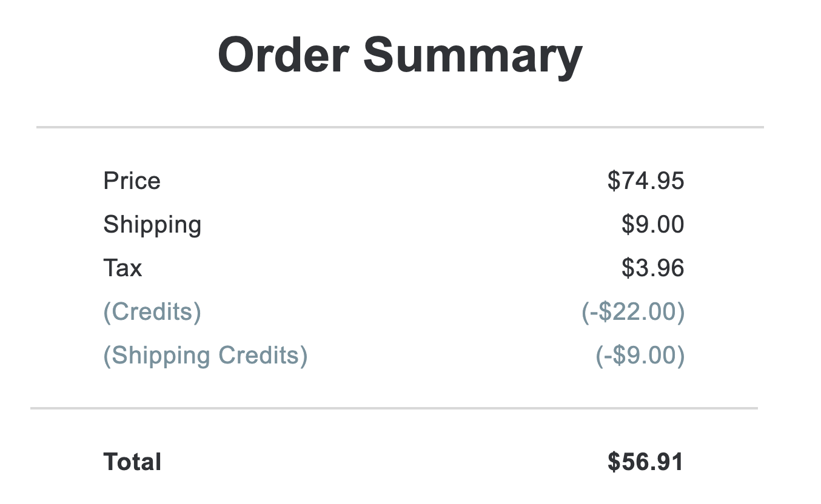Click the (Shipping Credits) label
Image resolution: width=821 pixels, height=504 pixels.
tap(206, 356)
